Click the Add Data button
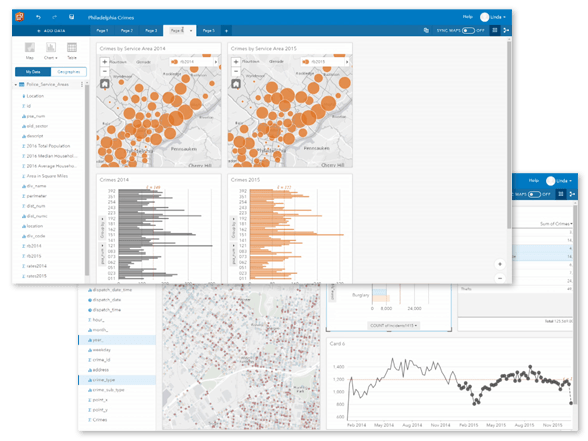588x441 pixels. coord(51,31)
